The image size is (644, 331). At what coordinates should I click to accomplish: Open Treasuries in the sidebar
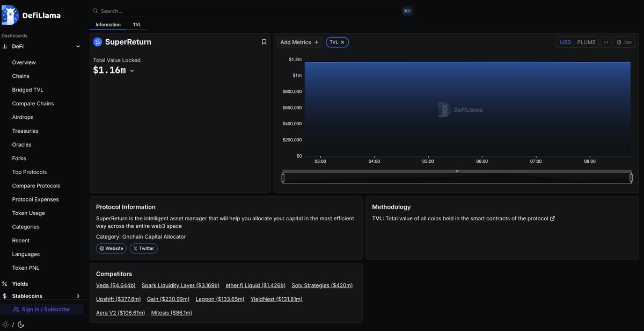click(25, 131)
